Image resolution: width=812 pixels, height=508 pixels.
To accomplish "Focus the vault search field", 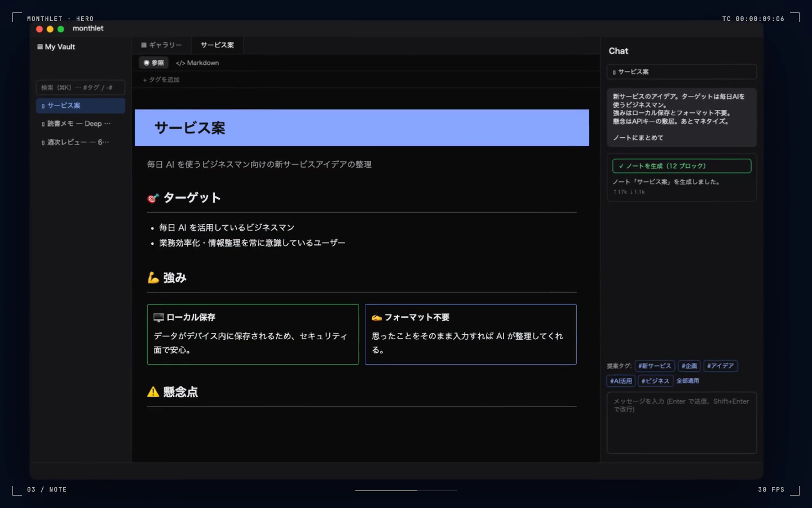I will tap(81, 87).
